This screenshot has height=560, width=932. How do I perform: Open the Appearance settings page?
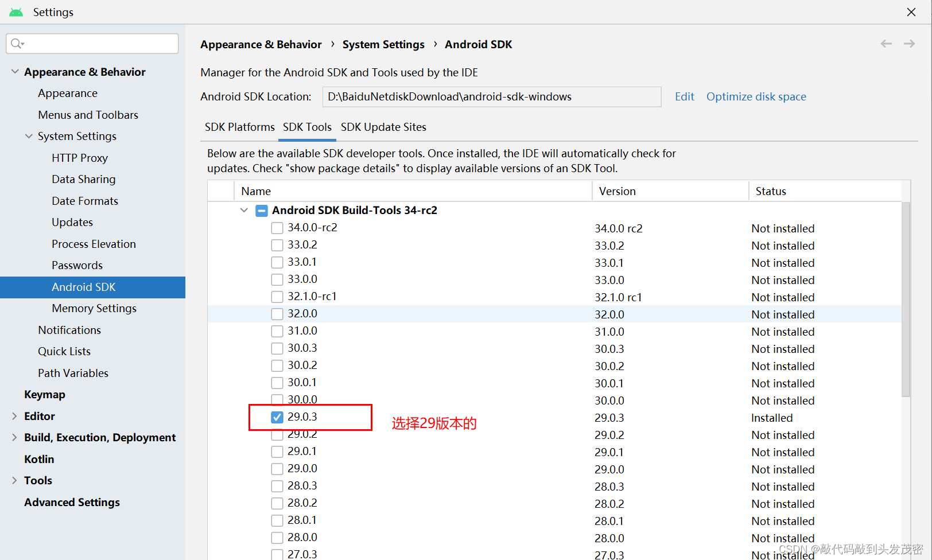(68, 93)
